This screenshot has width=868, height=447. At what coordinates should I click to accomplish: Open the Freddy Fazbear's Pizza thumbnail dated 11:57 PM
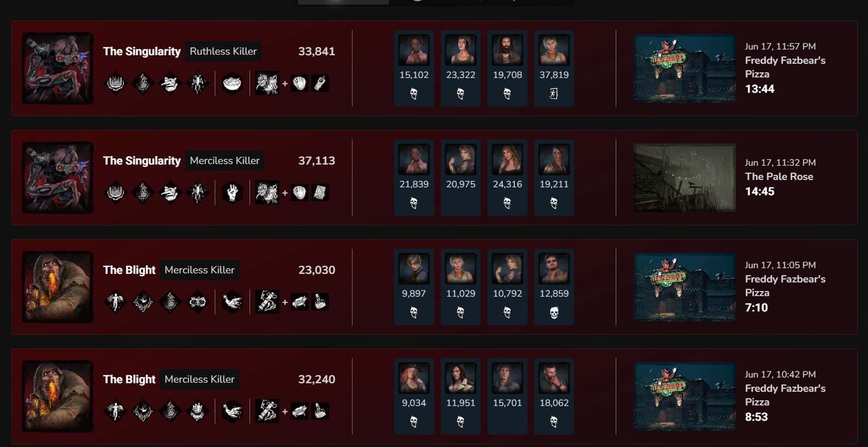(685, 68)
